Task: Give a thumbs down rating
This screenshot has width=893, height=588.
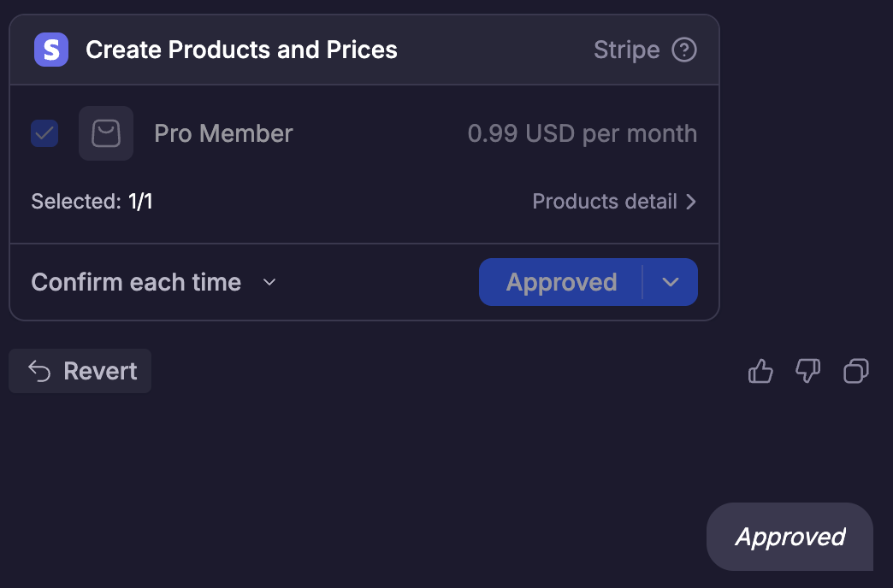Action: (808, 371)
